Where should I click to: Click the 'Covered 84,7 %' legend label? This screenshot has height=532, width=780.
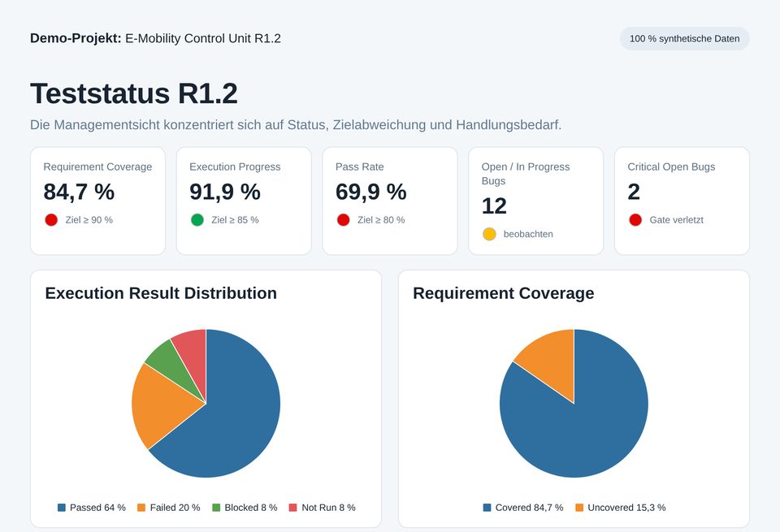[529, 508]
